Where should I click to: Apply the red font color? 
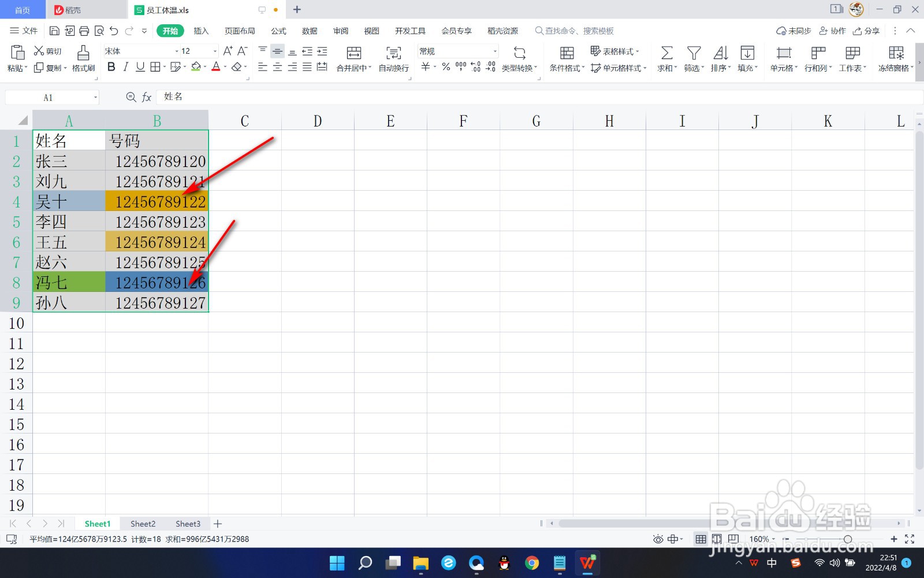point(216,67)
